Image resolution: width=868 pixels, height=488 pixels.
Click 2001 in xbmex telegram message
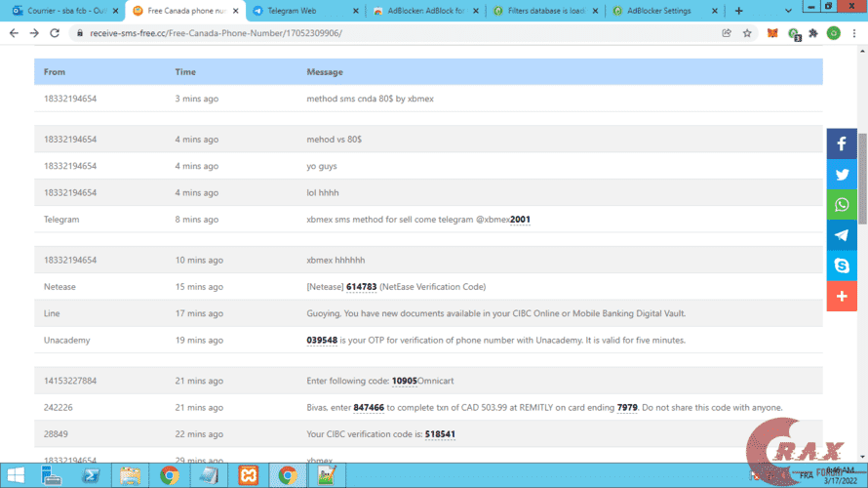(x=520, y=220)
